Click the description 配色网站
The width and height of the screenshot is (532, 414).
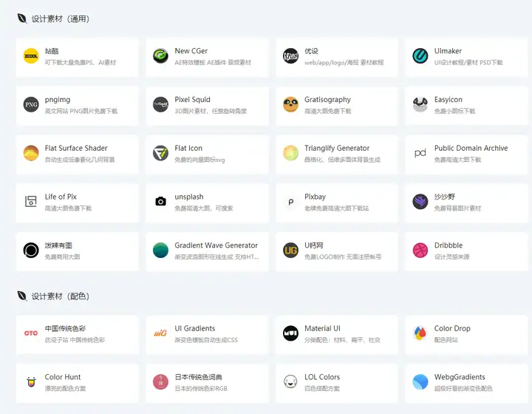click(446, 339)
